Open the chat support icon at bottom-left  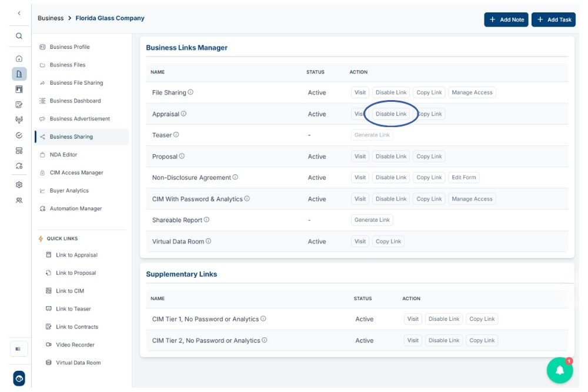click(x=19, y=378)
